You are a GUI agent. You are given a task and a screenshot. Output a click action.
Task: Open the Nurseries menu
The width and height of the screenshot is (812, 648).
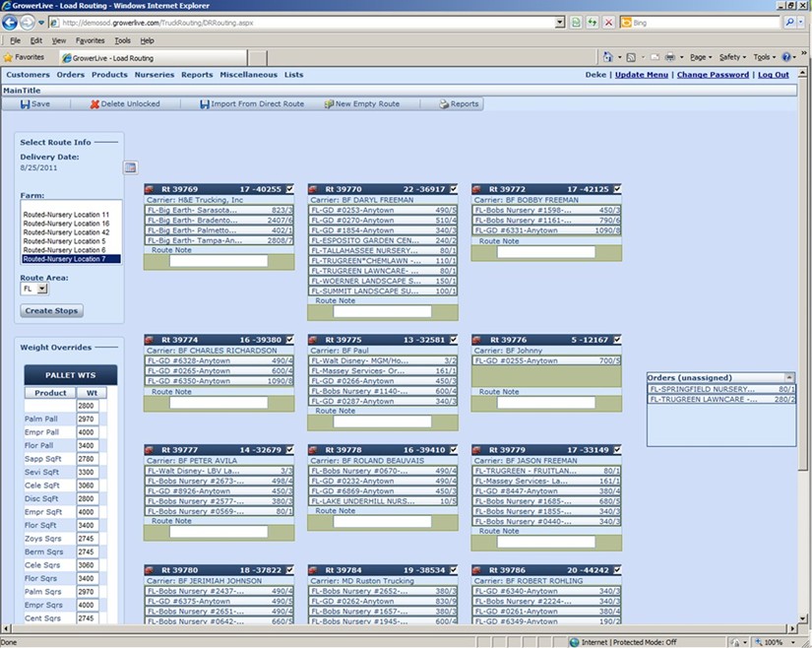pyautogui.click(x=155, y=75)
